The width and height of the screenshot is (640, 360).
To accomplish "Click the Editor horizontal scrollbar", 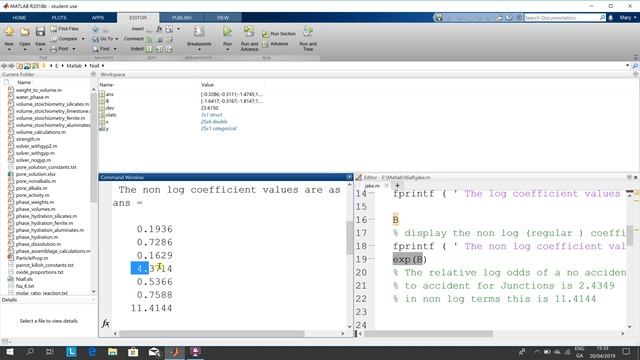I will 429,333.
